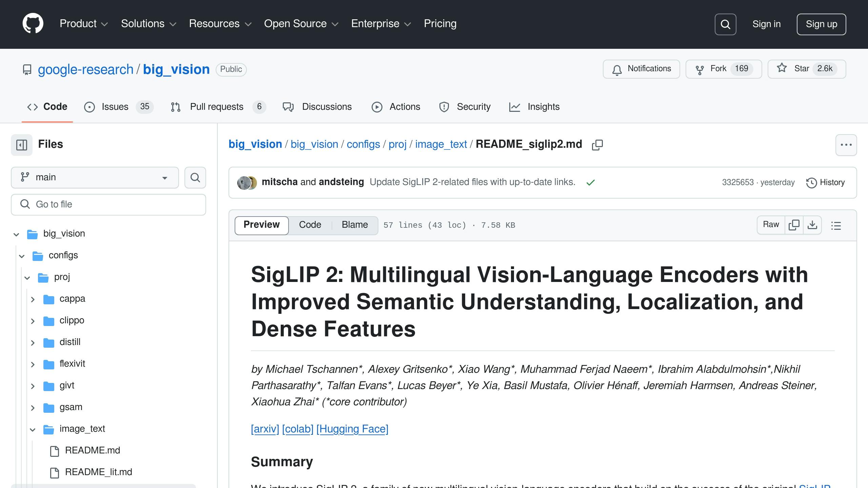This screenshot has width=868, height=488.
Task: Open the big_vision repository title link
Action: [176, 69]
